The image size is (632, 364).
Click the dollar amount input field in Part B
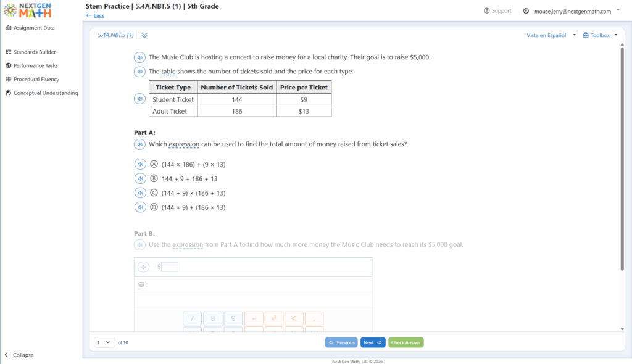coord(170,267)
